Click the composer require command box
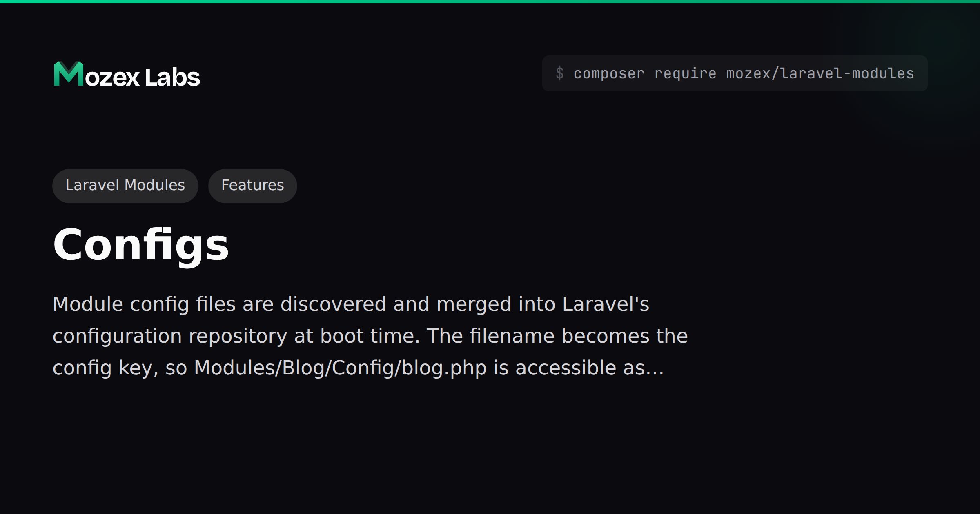980x514 pixels. [x=735, y=73]
